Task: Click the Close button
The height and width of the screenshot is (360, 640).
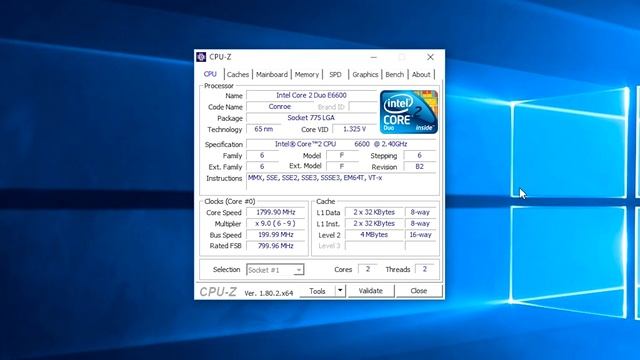Action: pyautogui.click(x=419, y=291)
